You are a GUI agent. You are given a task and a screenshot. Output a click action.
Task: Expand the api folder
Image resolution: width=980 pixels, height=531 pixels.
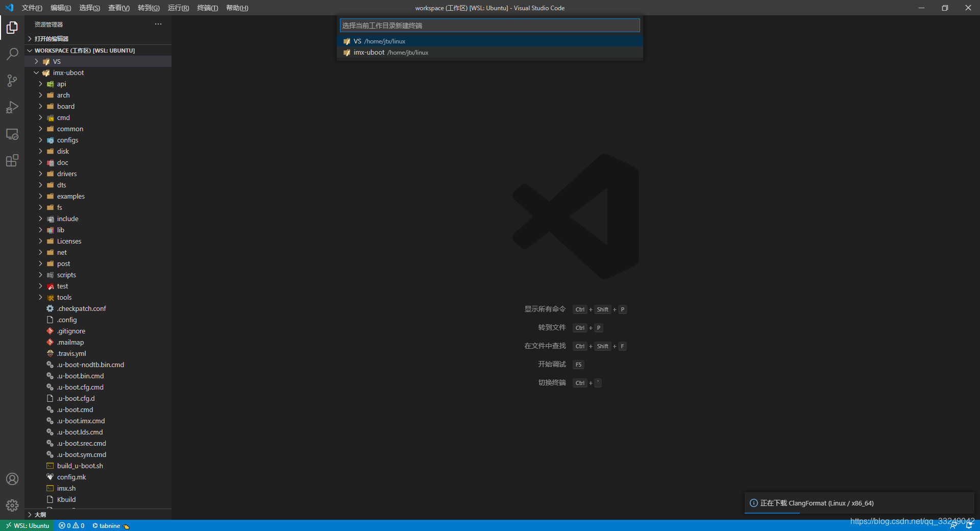tap(98, 84)
